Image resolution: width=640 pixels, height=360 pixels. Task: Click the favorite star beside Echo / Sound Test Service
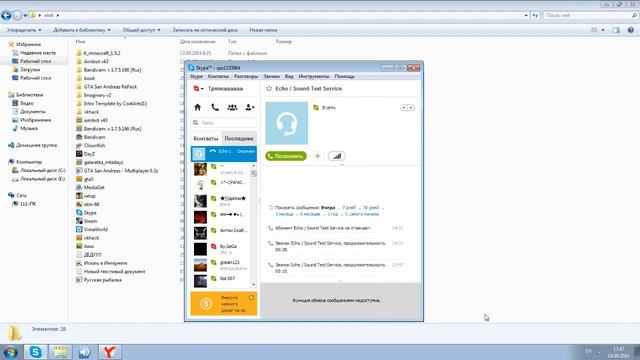(x=269, y=89)
